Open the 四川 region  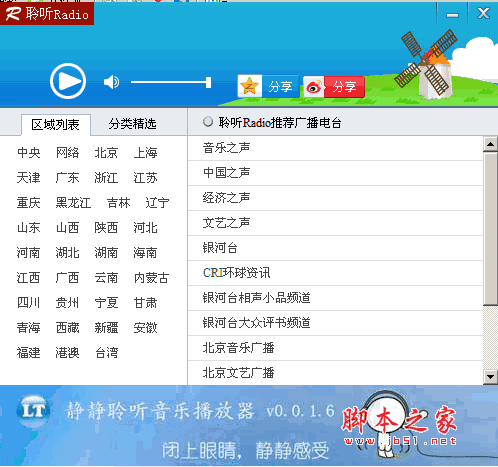point(29,303)
